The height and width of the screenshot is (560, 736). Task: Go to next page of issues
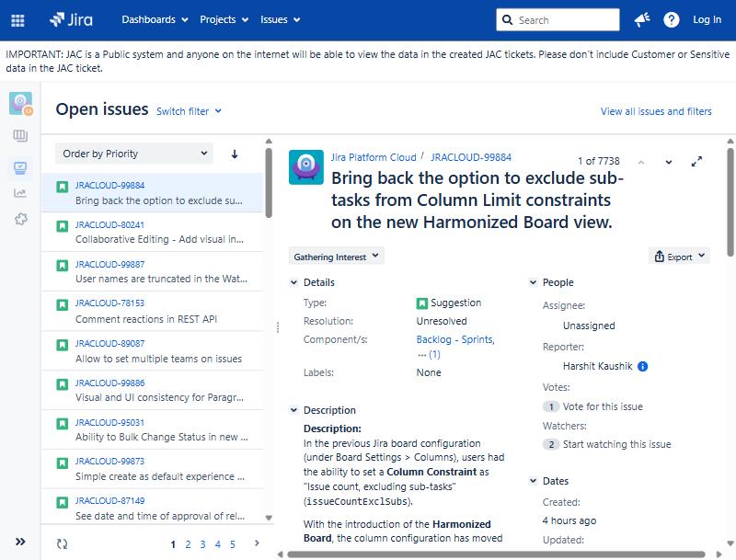[x=257, y=543]
